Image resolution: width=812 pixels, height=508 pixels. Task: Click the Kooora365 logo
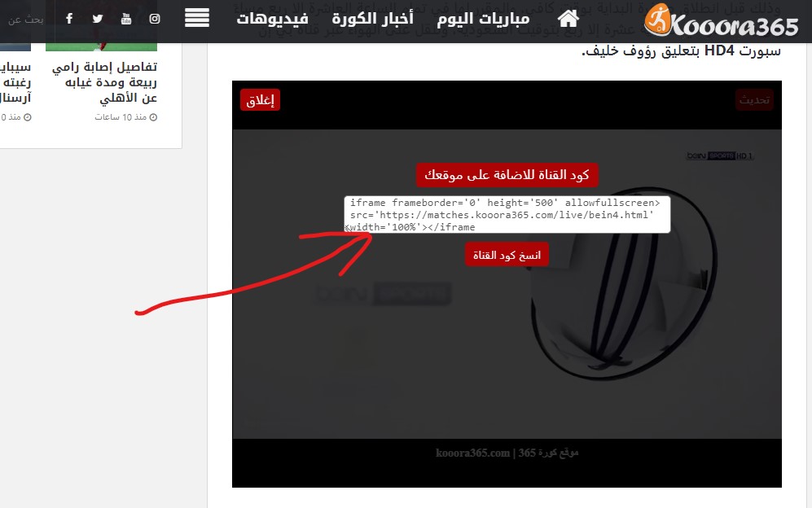click(x=722, y=20)
